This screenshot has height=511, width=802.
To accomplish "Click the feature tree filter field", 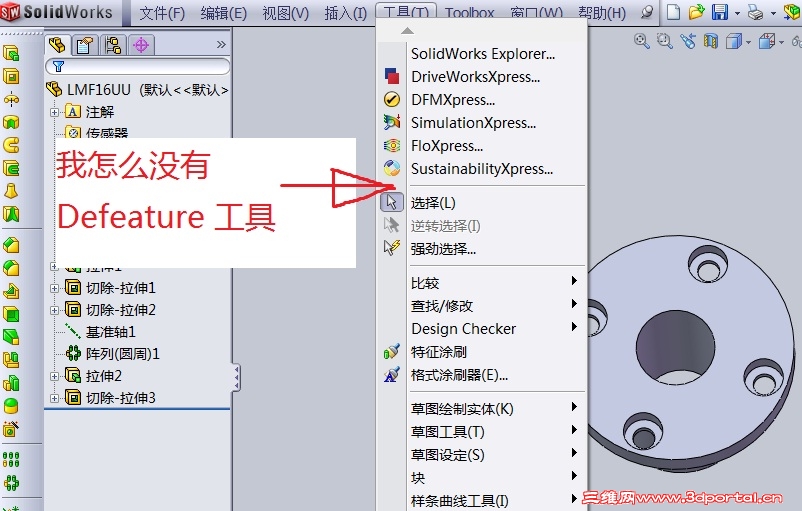I will 138,66.
